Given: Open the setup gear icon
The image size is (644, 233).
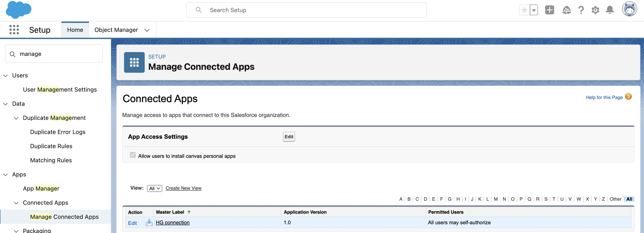Looking at the screenshot, I should tap(595, 10).
